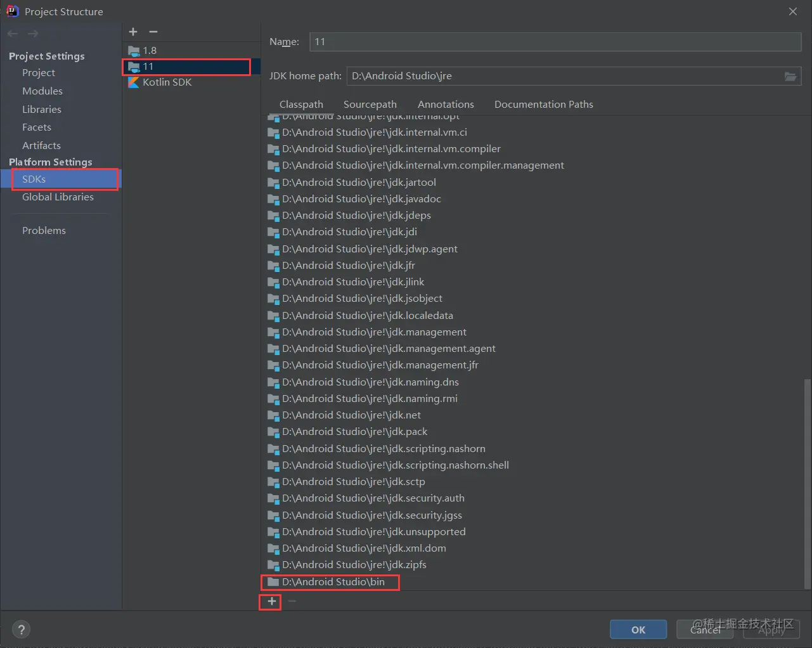Open Global Libraries settings

[x=58, y=197]
